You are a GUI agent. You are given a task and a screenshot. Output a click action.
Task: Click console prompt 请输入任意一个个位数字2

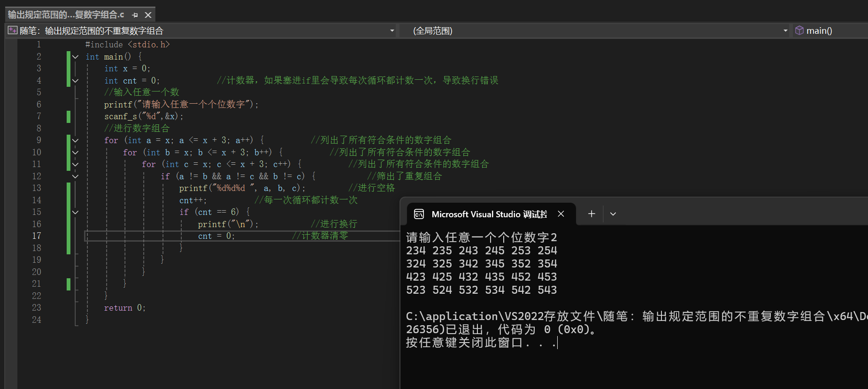click(482, 237)
